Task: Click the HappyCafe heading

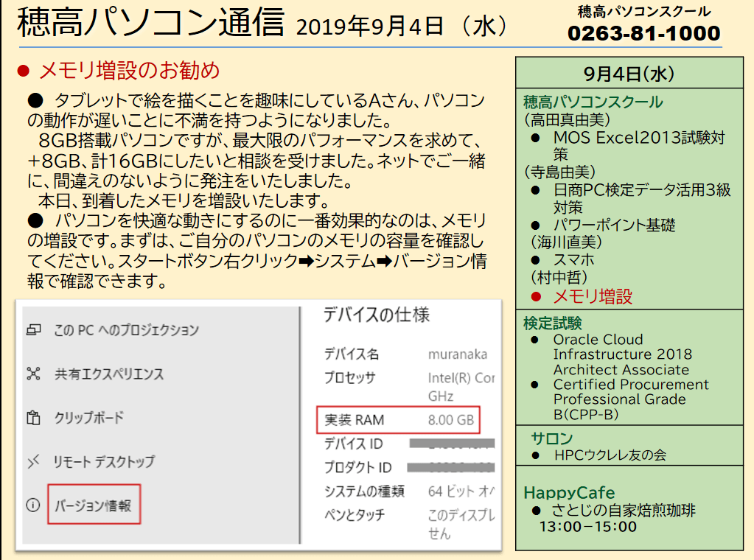Action: [569, 492]
